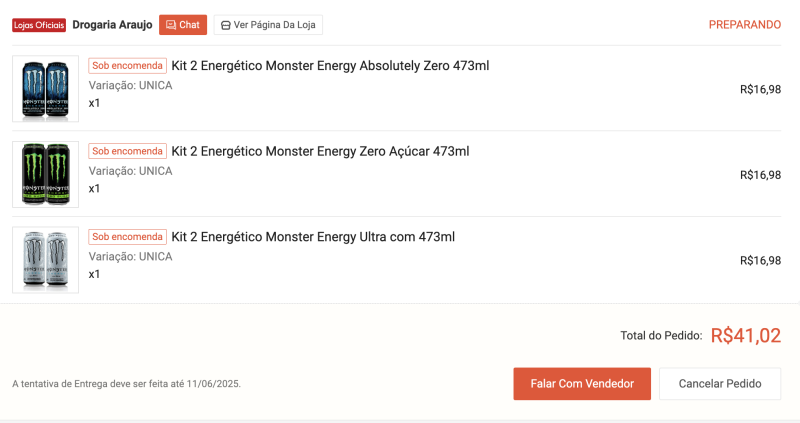Viewport: 800px width, 423px height.
Task: Click Sob encomenda tag on Absolutely Zero item
Action: tap(127, 66)
